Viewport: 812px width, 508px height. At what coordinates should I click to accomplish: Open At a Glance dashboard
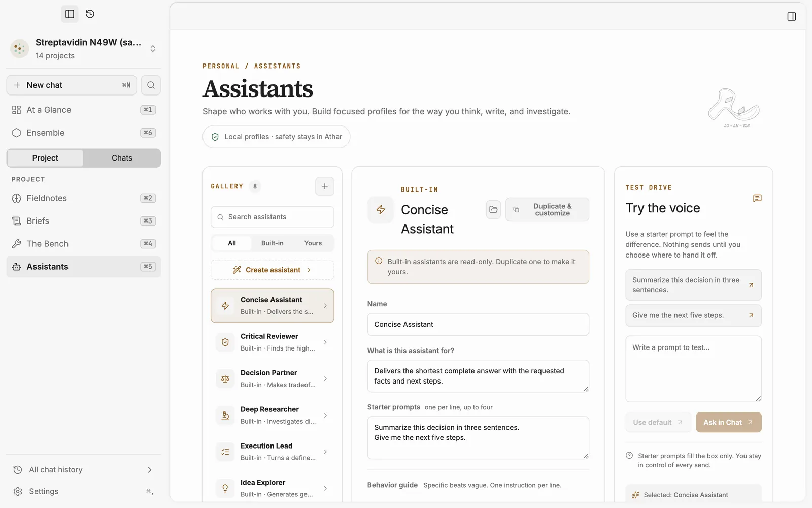(x=84, y=110)
